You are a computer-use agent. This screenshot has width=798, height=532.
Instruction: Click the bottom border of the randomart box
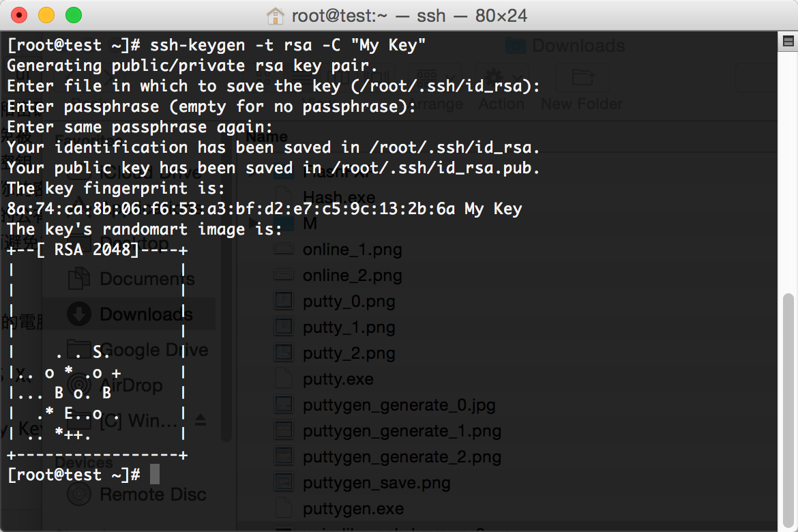98,455
